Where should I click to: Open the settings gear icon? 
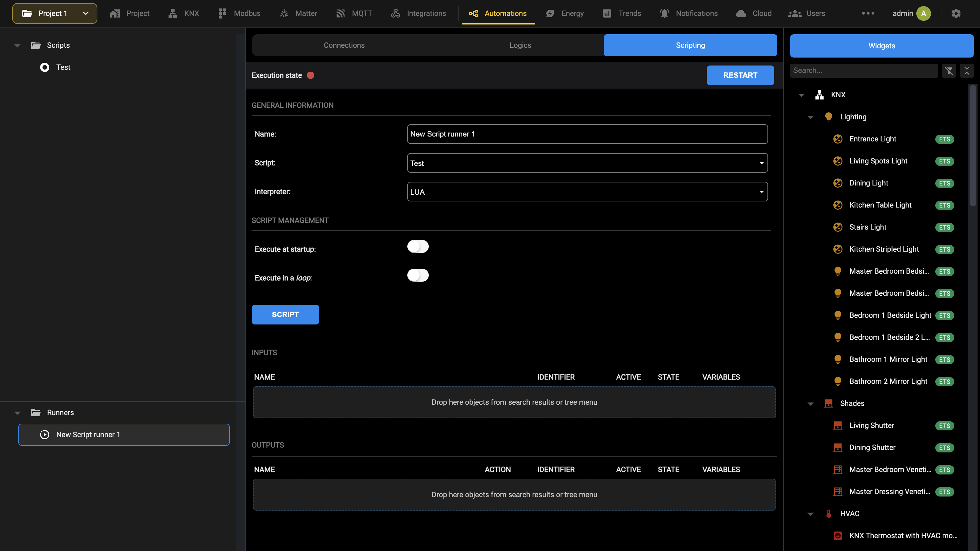(956, 13)
